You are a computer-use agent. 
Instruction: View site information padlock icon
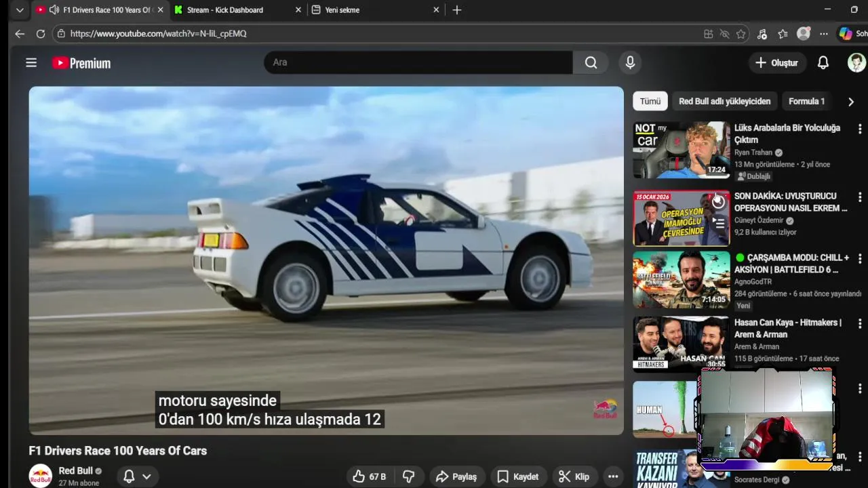61,33
